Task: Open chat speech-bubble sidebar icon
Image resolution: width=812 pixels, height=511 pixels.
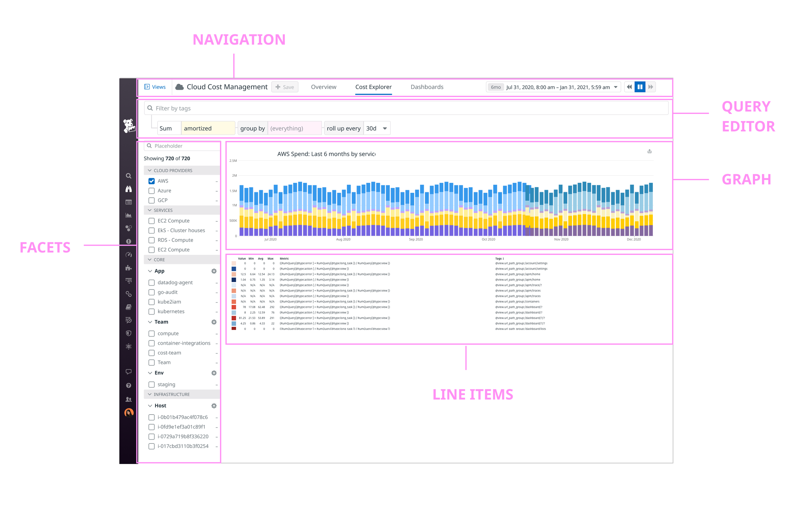Action: [x=129, y=372]
